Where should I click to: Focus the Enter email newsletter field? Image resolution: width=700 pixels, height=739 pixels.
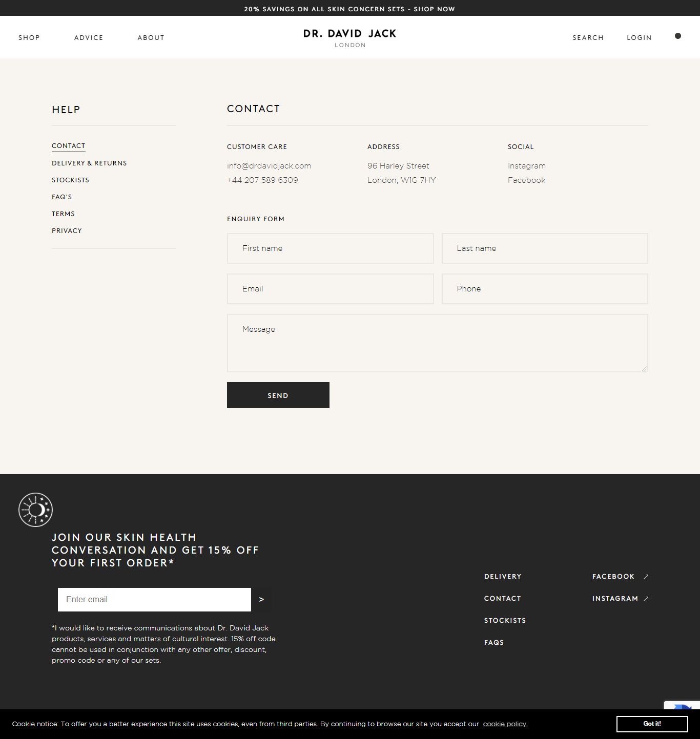(154, 600)
